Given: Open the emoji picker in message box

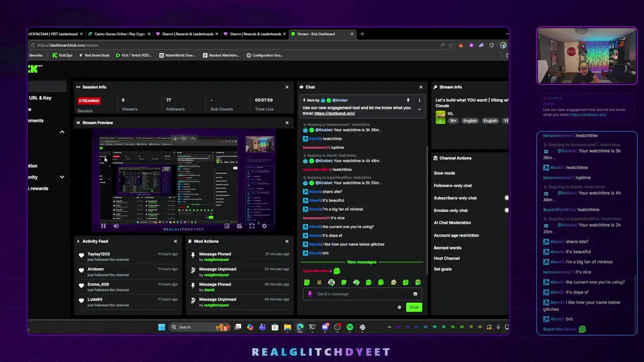Looking at the screenshot, I should 415,294.
